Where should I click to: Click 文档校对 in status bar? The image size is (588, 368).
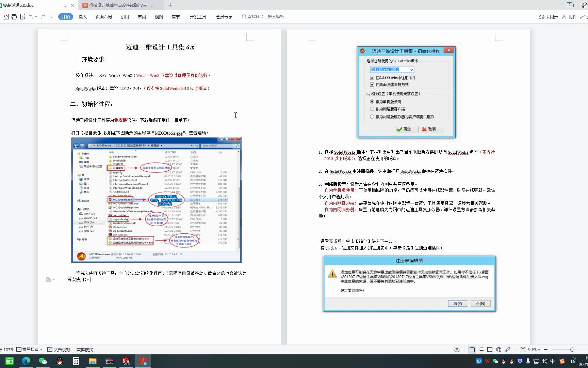pyautogui.click(x=59, y=350)
